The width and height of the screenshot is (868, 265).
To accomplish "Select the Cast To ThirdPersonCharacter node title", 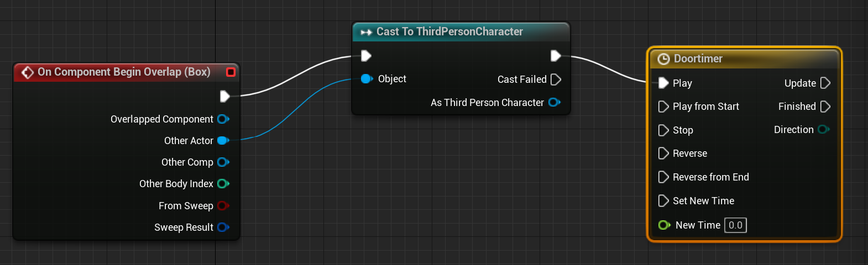I will click(449, 31).
